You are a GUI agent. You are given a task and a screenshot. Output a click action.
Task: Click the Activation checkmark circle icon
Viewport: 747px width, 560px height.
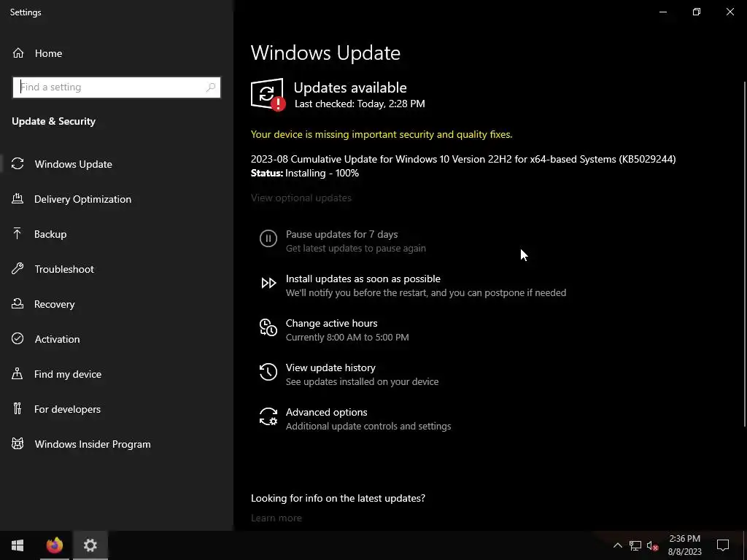18,338
